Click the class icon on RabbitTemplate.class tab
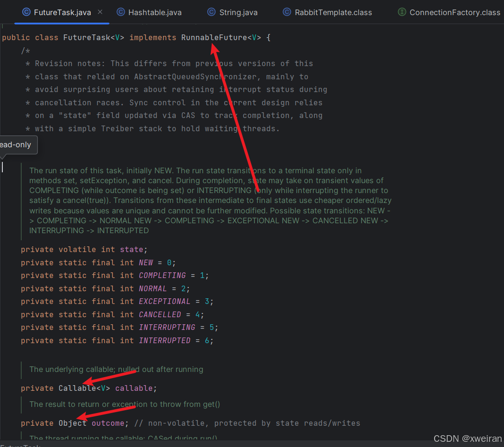This screenshot has height=447, width=504. tap(287, 13)
